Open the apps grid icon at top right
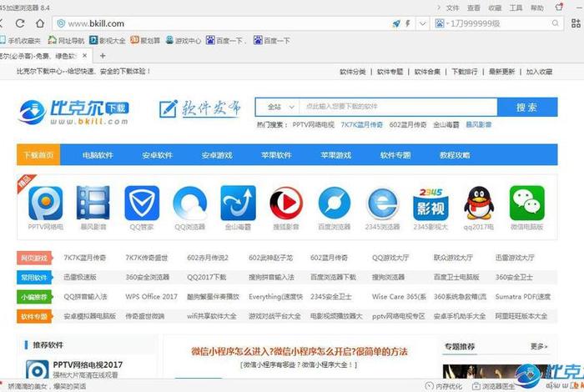Image resolution: width=584 pixels, height=392 pixels. [576, 23]
